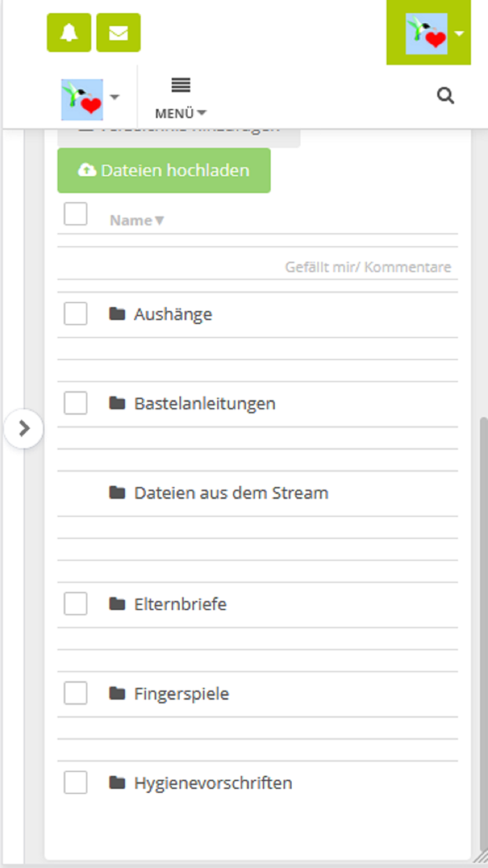This screenshot has width=488, height=868.
Task: Open the Elternbriefe folder link
Action: pyautogui.click(x=179, y=604)
